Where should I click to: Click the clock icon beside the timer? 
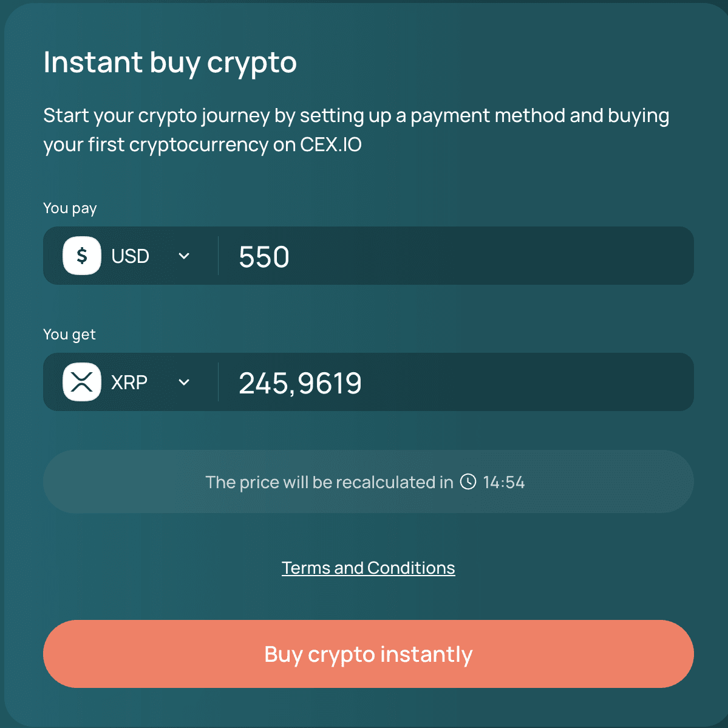pyautogui.click(x=468, y=481)
